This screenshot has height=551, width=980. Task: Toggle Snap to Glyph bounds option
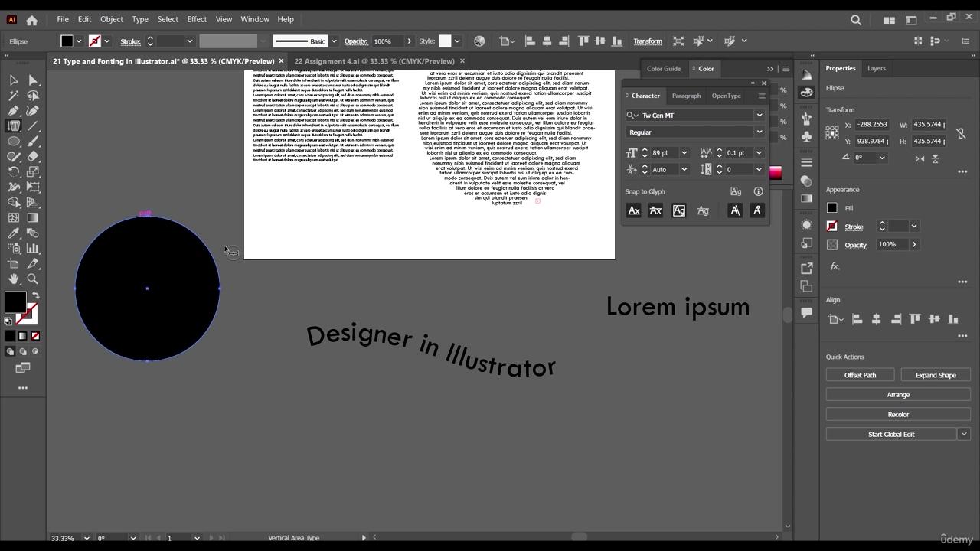coord(679,210)
